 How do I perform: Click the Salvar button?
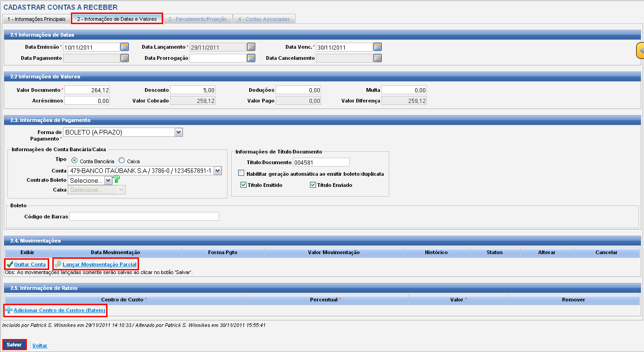(14, 345)
